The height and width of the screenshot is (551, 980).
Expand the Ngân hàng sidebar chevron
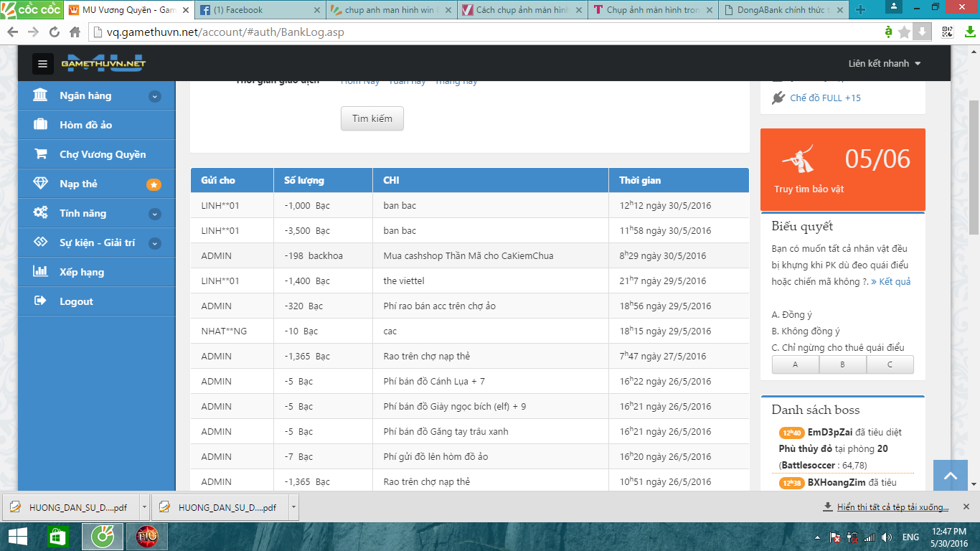155,96
